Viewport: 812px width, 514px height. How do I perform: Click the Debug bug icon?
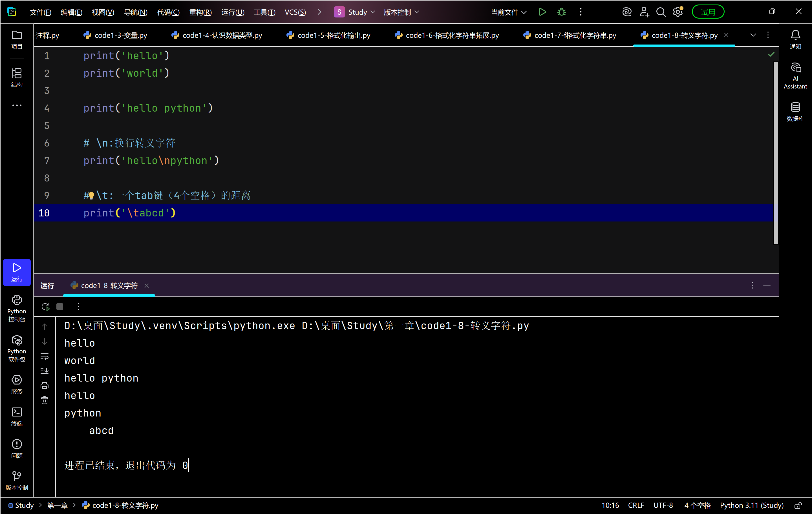click(561, 12)
